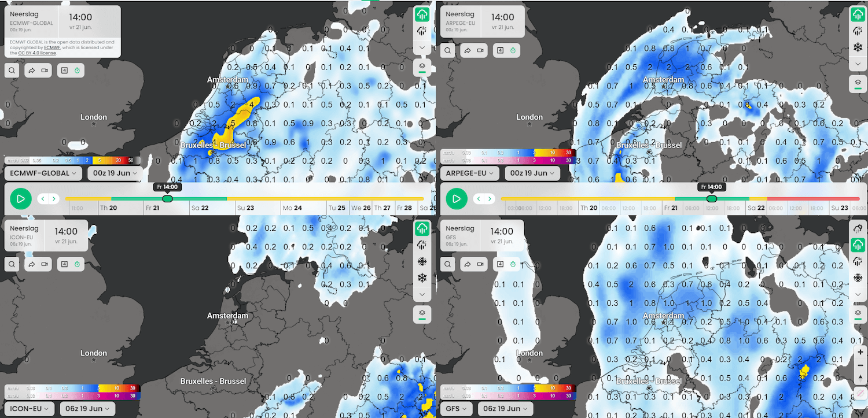868x418 pixels.
Task: Click the share arrow in ARPEGE-EU panel
Action: [468, 50]
